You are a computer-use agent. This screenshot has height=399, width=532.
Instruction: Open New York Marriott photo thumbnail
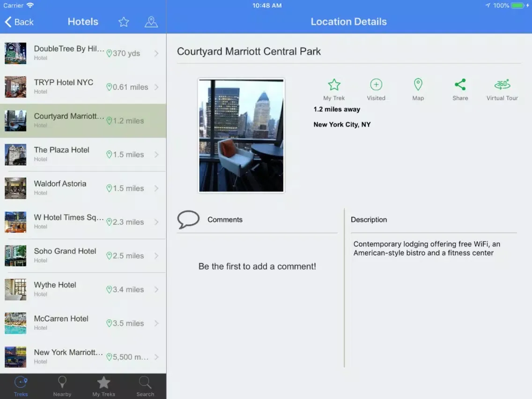[15, 357]
